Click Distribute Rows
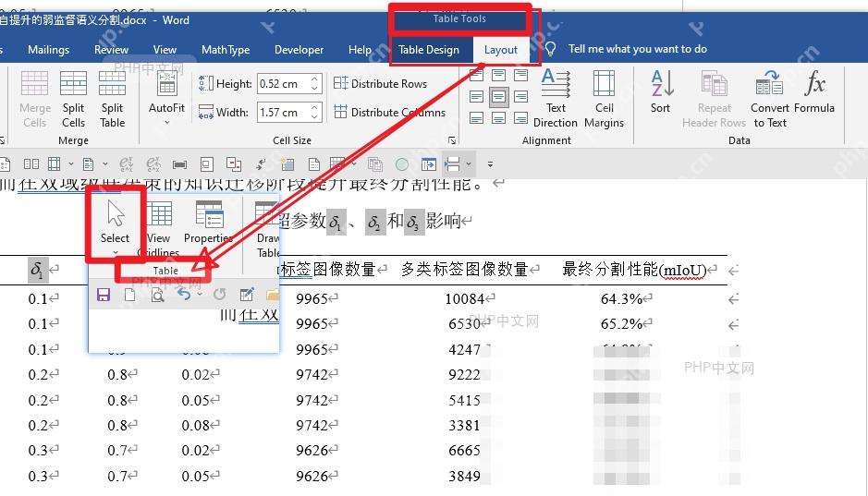Screen dimensions: 868x496 pyautogui.click(x=380, y=83)
